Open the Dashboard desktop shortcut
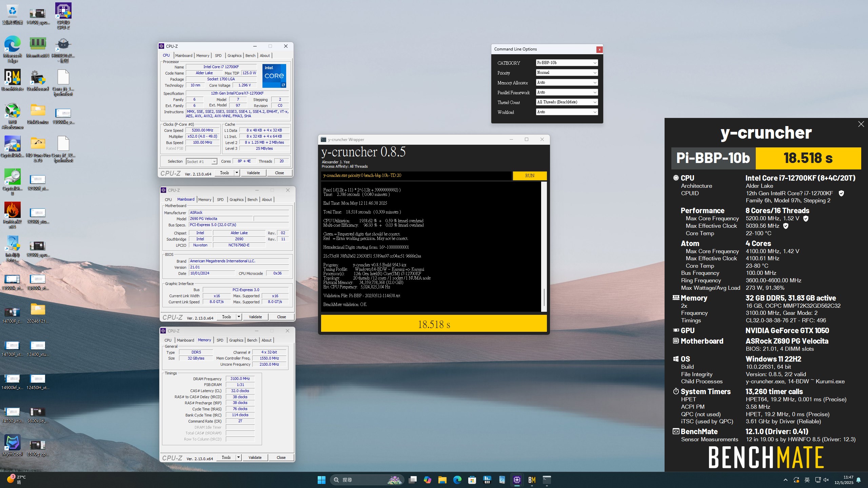 tap(38, 80)
